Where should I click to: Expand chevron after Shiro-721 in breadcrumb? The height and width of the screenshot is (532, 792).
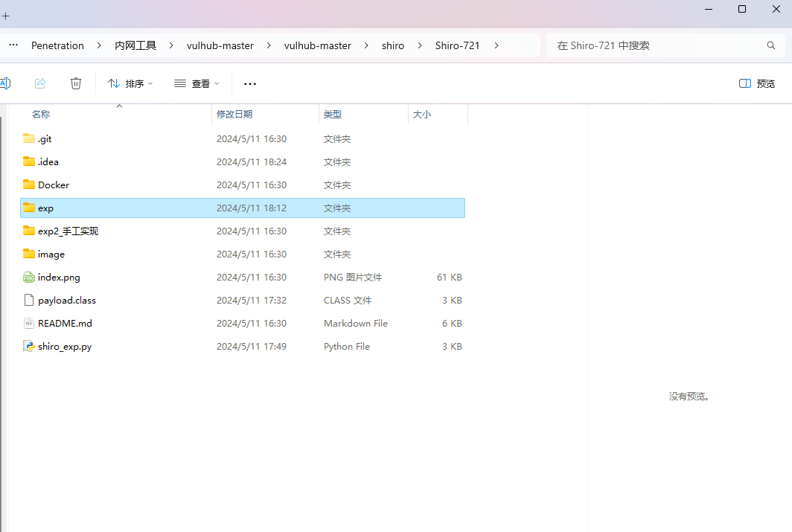496,45
